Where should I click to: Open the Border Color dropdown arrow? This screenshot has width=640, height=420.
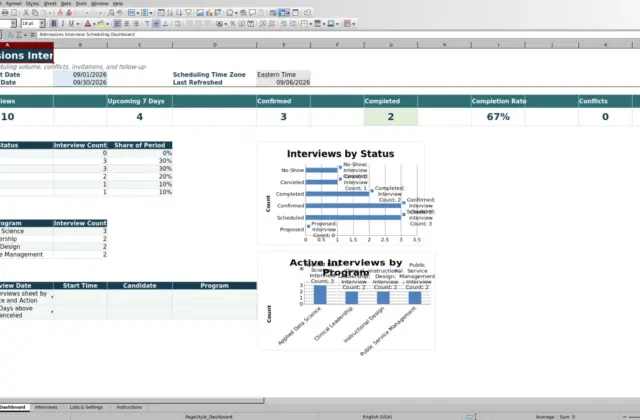tap(338, 24)
